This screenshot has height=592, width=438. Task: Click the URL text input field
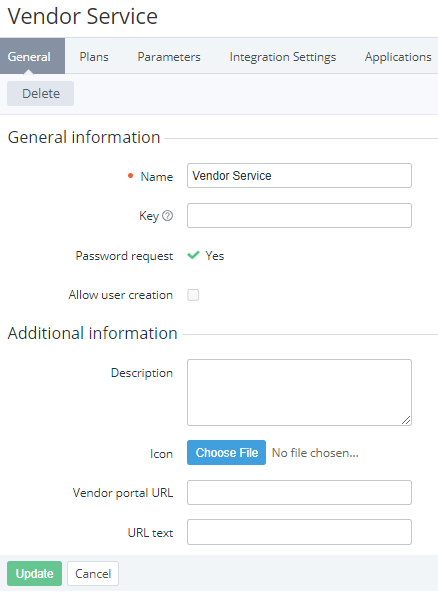click(x=299, y=532)
